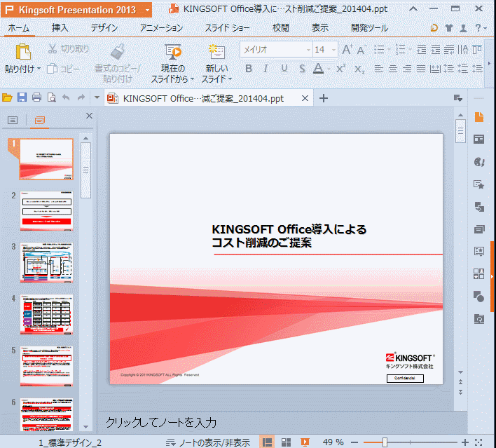
Task: Open the デザイン ribbon tab
Action: 104,28
